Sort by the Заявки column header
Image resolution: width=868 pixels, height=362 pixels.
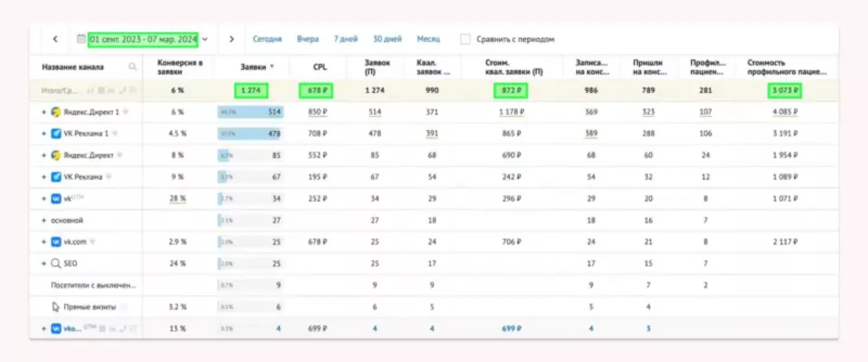click(x=253, y=67)
